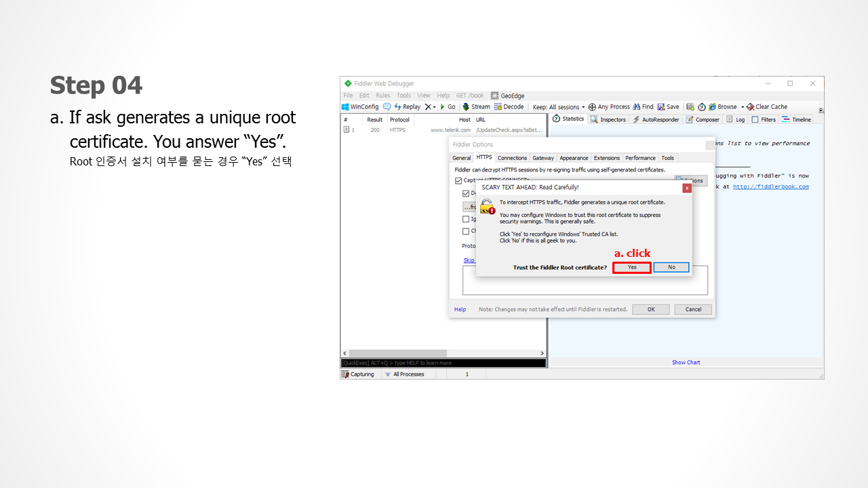868x488 pixels.
Task: Click OK in Fiddler Options
Action: 651,309
